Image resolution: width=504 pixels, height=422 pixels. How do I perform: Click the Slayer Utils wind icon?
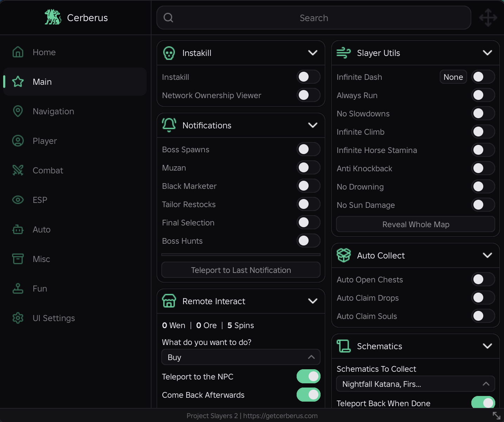pyautogui.click(x=343, y=53)
